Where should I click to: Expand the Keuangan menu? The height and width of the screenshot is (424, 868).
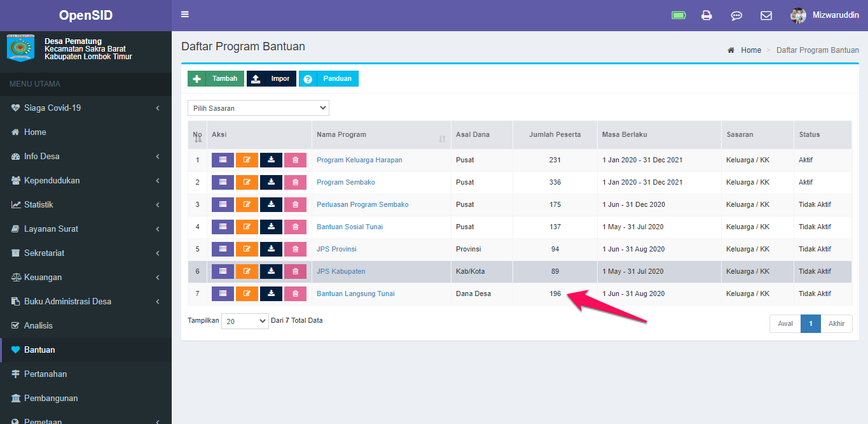click(x=86, y=277)
